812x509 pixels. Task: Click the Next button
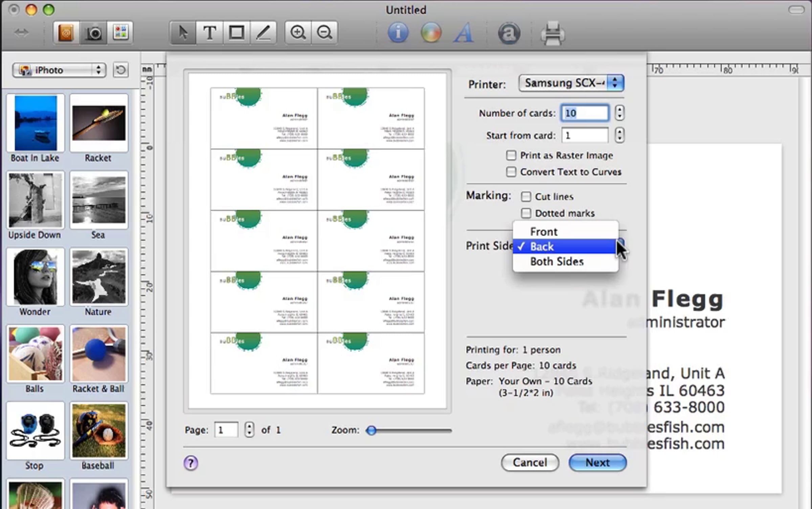click(x=597, y=463)
